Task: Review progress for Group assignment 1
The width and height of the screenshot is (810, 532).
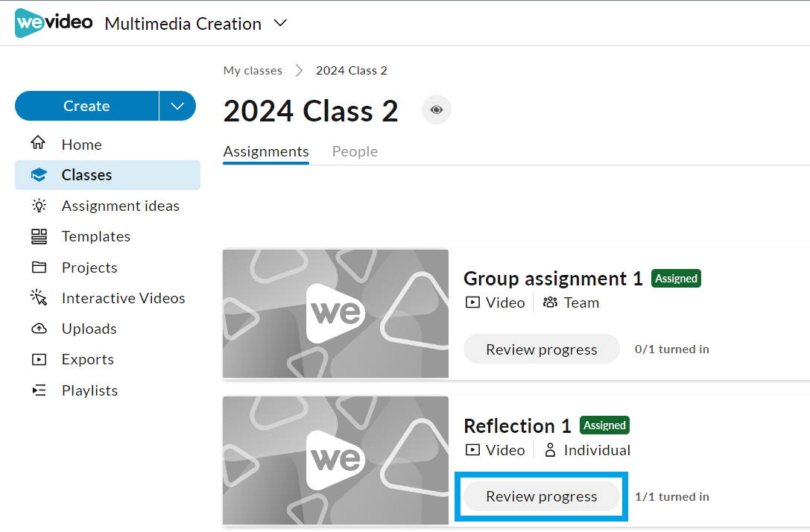Action: (542, 349)
